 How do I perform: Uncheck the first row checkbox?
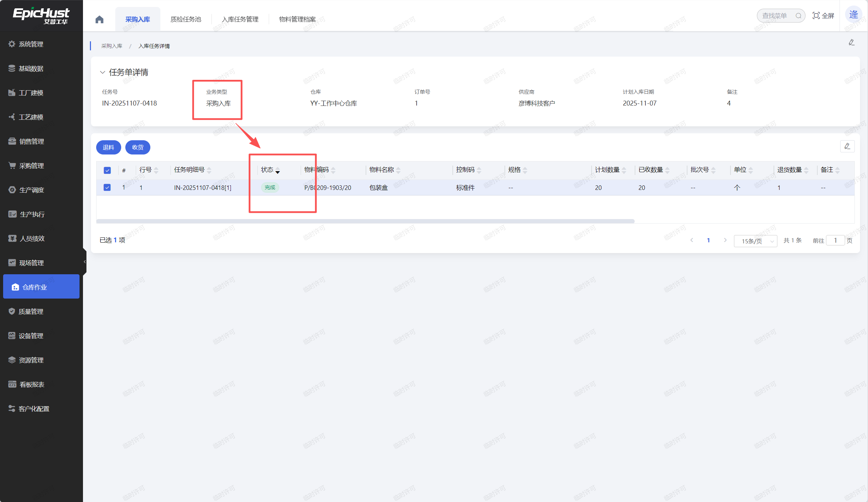coord(107,187)
